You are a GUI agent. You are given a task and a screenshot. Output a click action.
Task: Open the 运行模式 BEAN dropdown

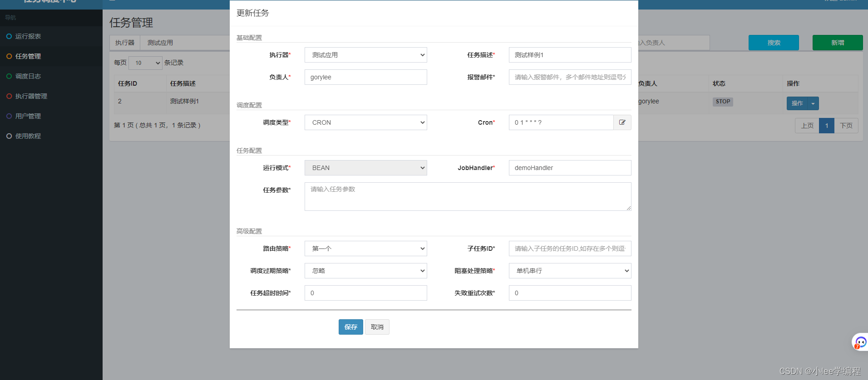(x=366, y=168)
